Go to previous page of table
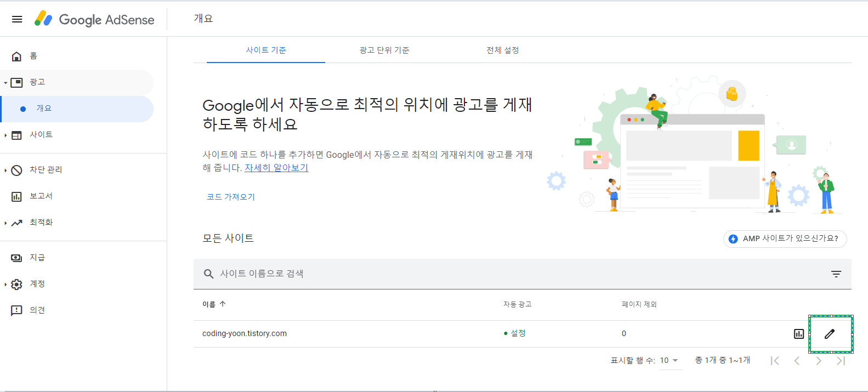868x392 pixels. coord(797,361)
